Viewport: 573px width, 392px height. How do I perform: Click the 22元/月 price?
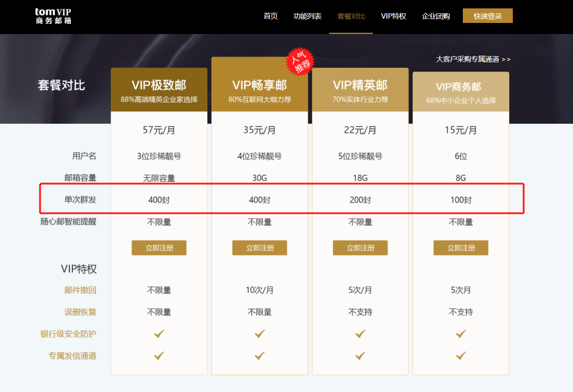click(360, 130)
